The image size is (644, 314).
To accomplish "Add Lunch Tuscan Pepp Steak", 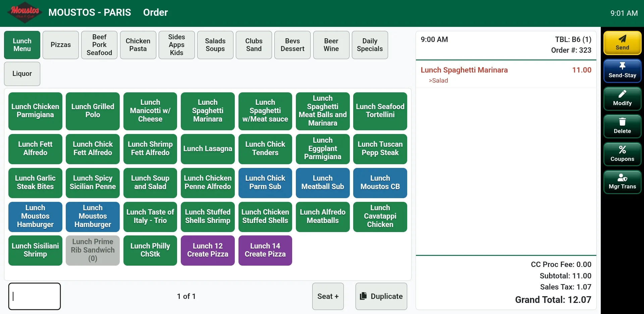I will (380, 149).
